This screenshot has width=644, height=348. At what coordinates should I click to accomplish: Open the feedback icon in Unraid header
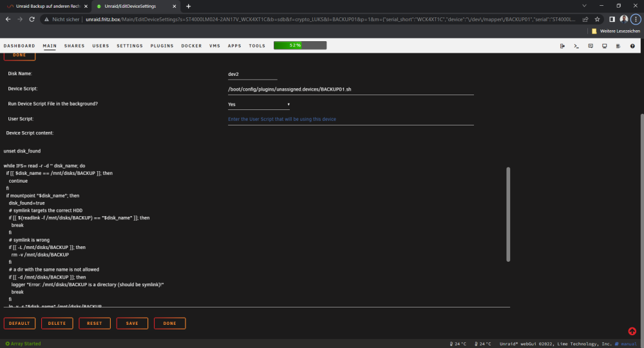pyautogui.click(x=591, y=46)
